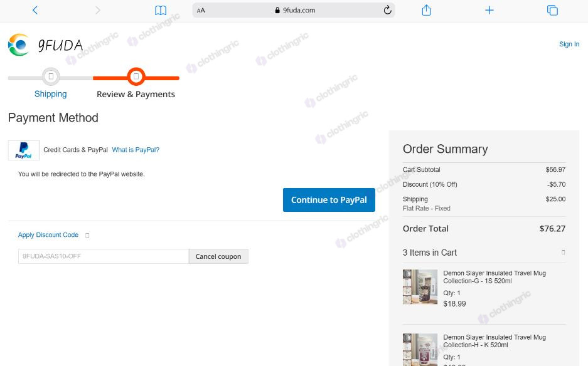Click Demon Slayer Collection-G product name

click(x=494, y=277)
